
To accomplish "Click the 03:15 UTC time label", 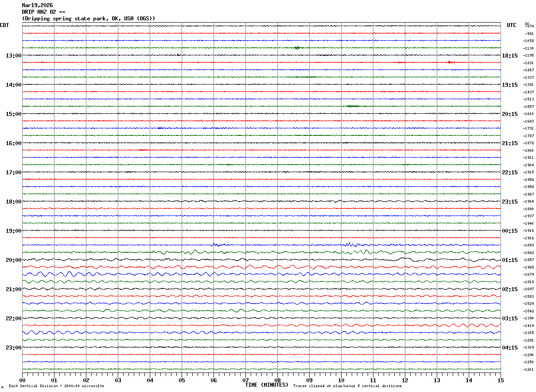I will tap(510, 319).
